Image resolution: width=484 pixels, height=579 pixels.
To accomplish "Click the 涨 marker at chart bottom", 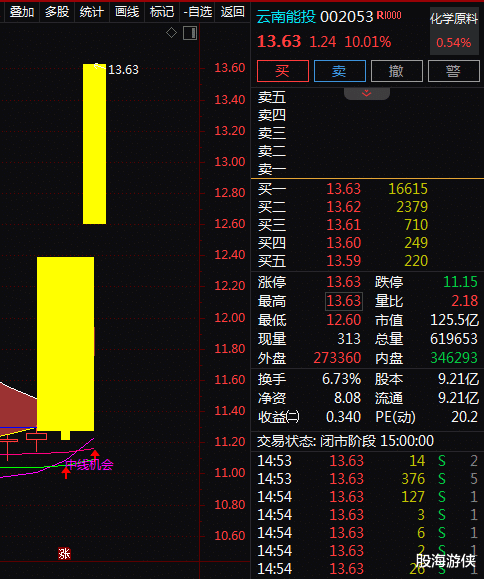I will pyautogui.click(x=64, y=554).
